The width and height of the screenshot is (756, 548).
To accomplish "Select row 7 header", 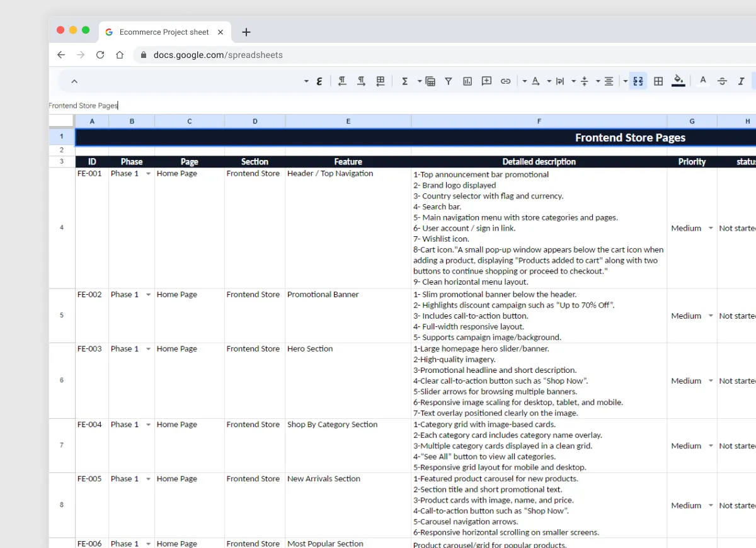I will point(62,445).
